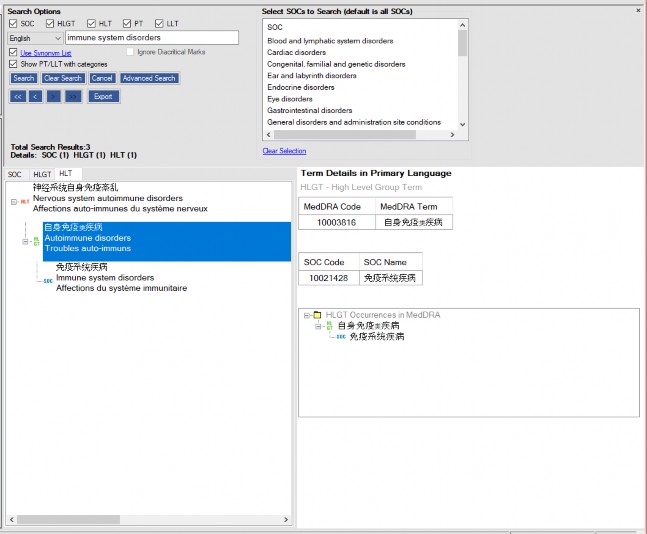Click the Clear Selection link
Image resolution: width=647 pixels, height=534 pixels.
click(284, 151)
